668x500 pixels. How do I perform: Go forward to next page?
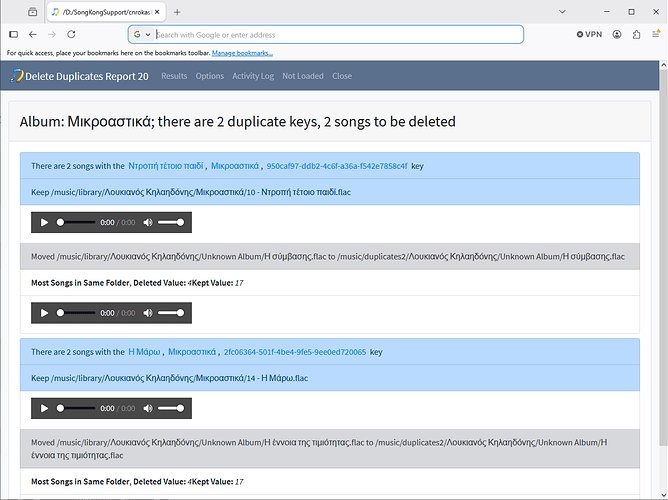point(52,34)
